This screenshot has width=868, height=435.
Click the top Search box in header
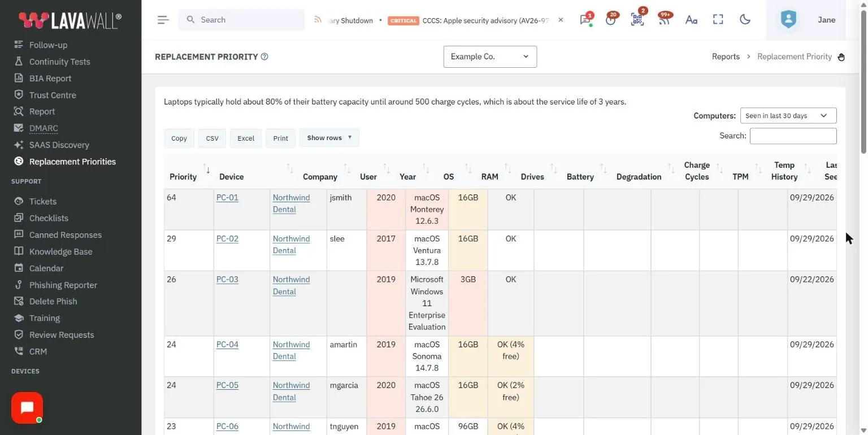pos(241,20)
